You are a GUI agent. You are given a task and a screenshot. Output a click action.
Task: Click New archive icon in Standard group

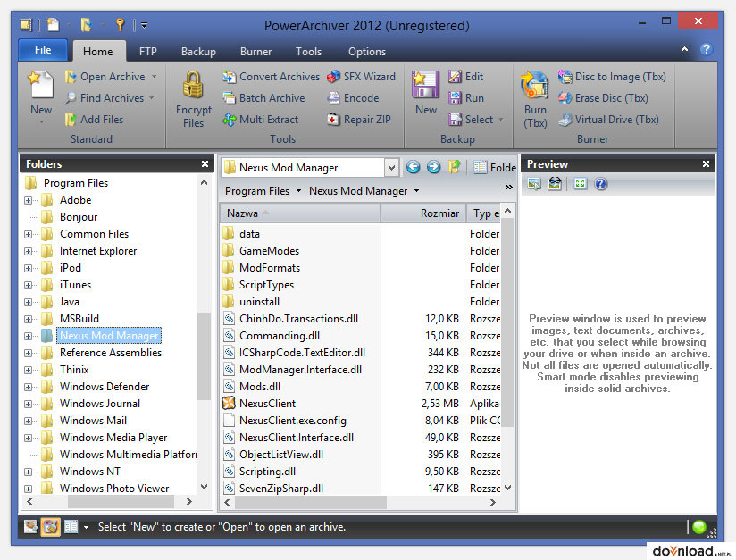[x=41, y=85]
